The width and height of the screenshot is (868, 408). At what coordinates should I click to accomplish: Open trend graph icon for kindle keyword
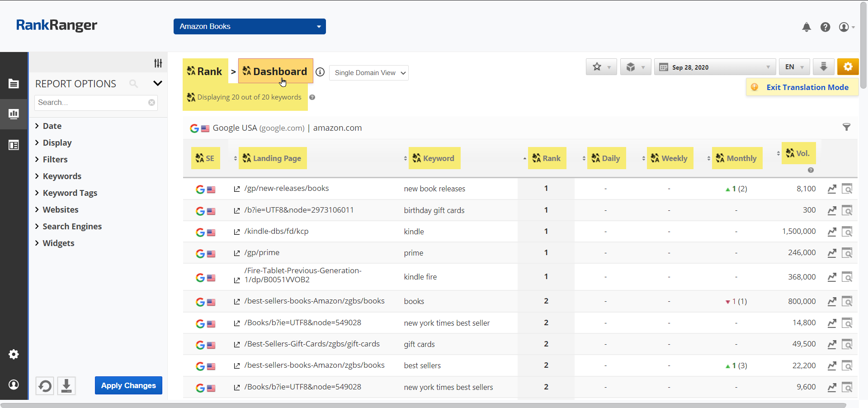coord(832,232)
